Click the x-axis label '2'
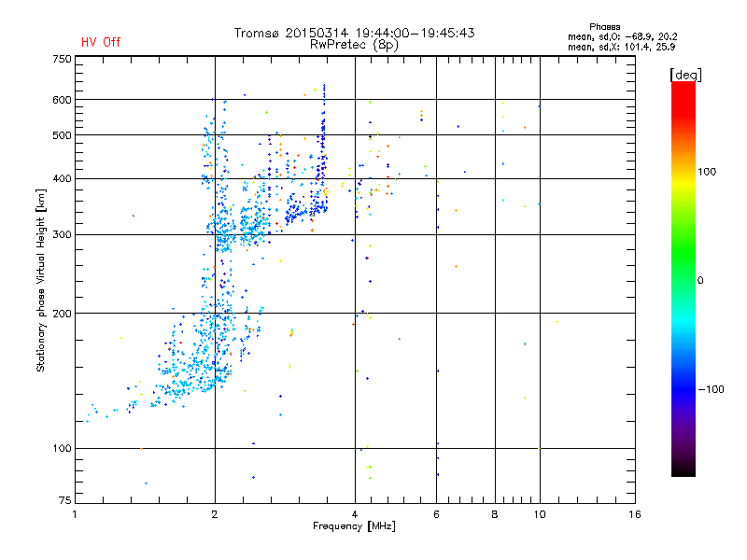The height and width of the screenshot is (560, 747). [x=215, y=514]
